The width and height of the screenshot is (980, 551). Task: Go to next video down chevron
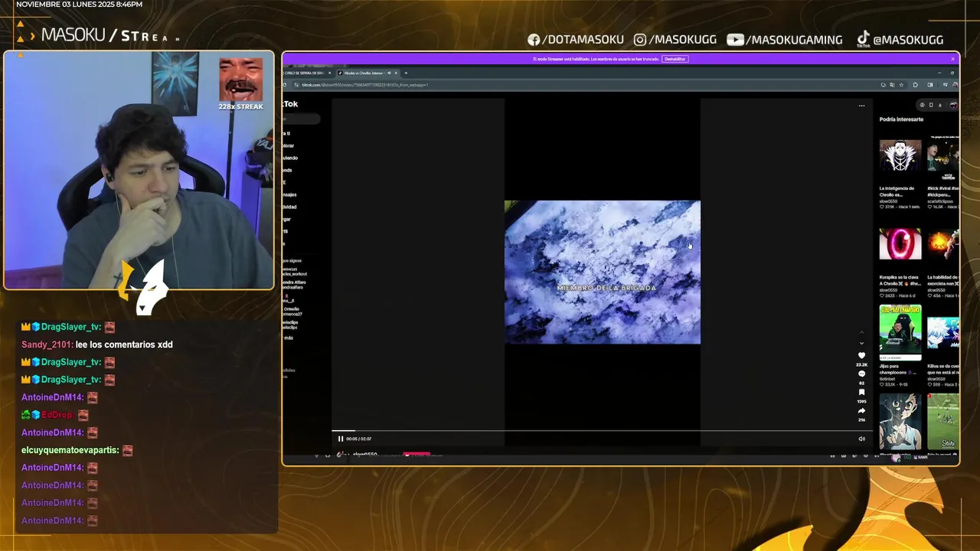861,343
